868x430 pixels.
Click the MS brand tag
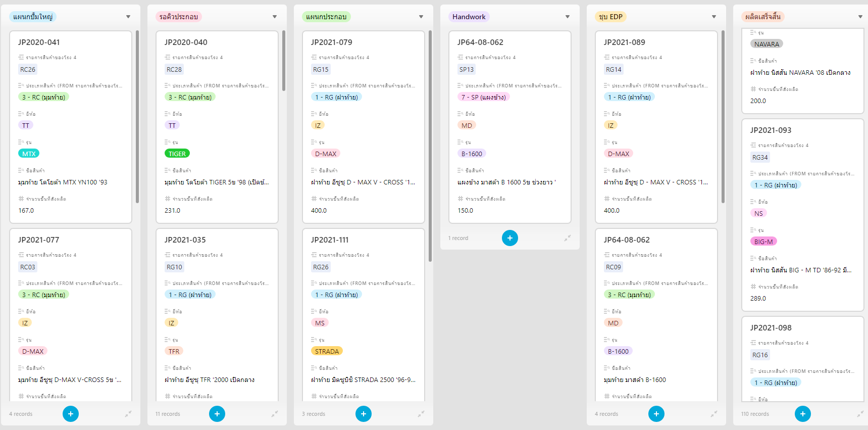coord(320,323)
